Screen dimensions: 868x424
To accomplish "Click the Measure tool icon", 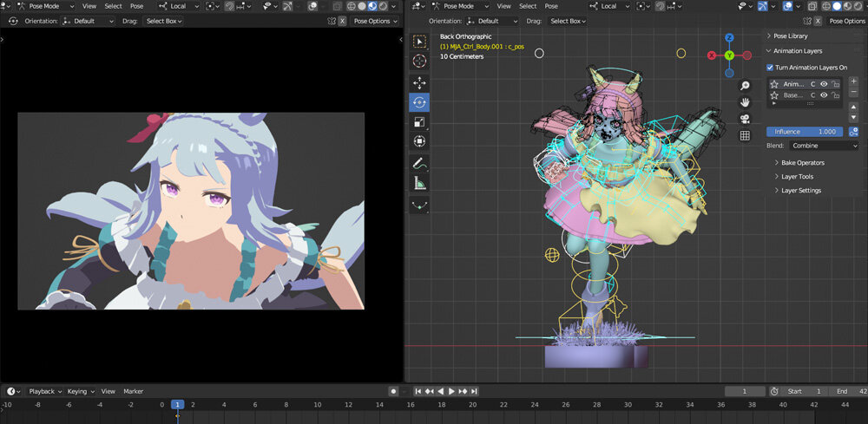I will tap(419, 183).
